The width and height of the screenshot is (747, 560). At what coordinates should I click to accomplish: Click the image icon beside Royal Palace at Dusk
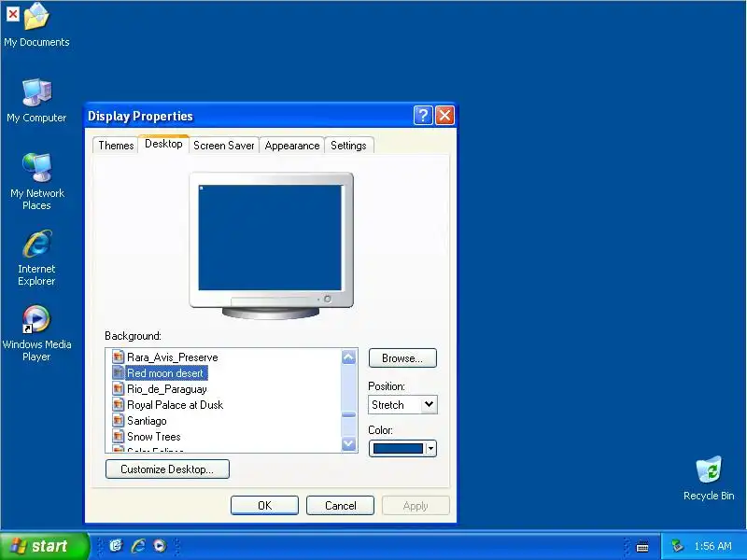[119, 404]
